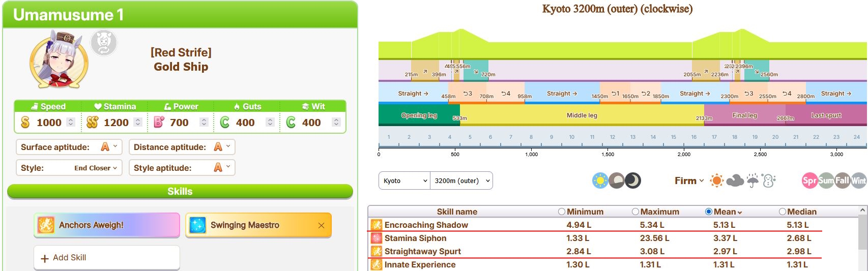This screenshot has height=271, width=868.
Task: Adjust Wit stat stepper arrows
Action: [336, 122]
